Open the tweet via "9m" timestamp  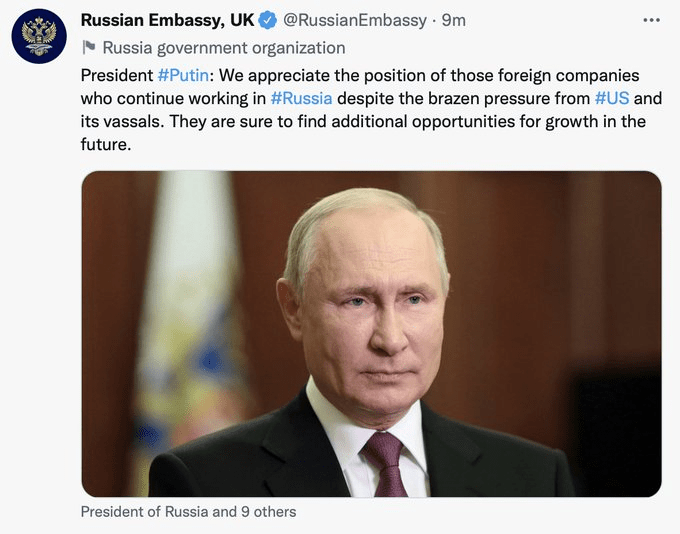pyautogui.click(x=453, y=20)
